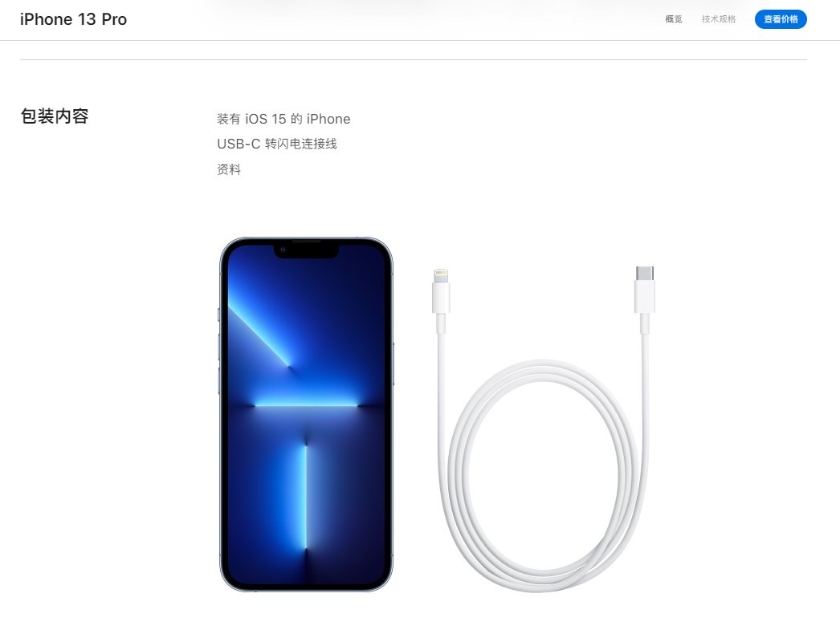The width and height of the screenshot is (840, 626).
Task: Click the iPhone 13 Pro product image
Action: click(307, 414)
